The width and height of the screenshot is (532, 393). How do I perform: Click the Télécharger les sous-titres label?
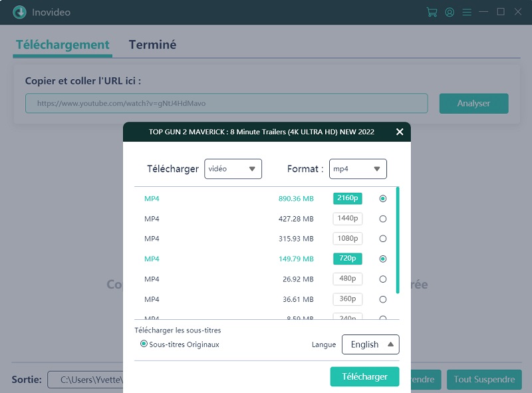pos(178,330)
